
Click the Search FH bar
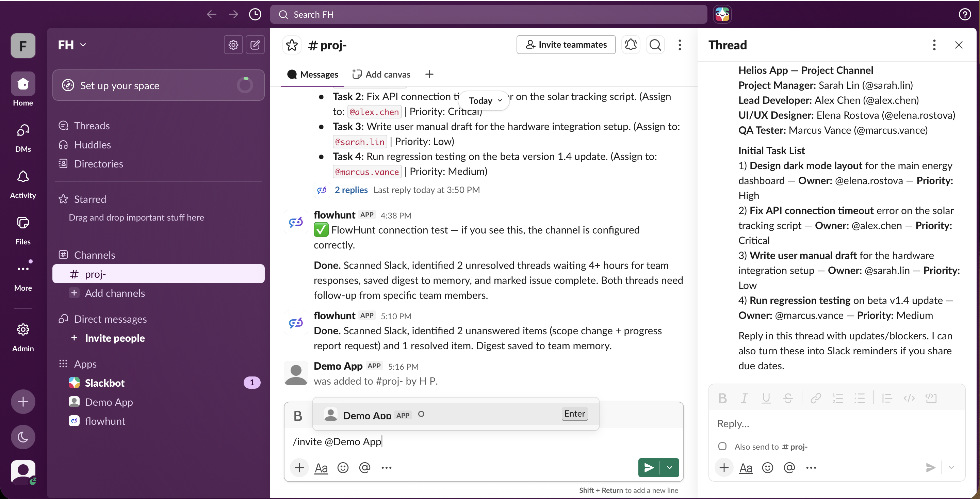point(489,14)
